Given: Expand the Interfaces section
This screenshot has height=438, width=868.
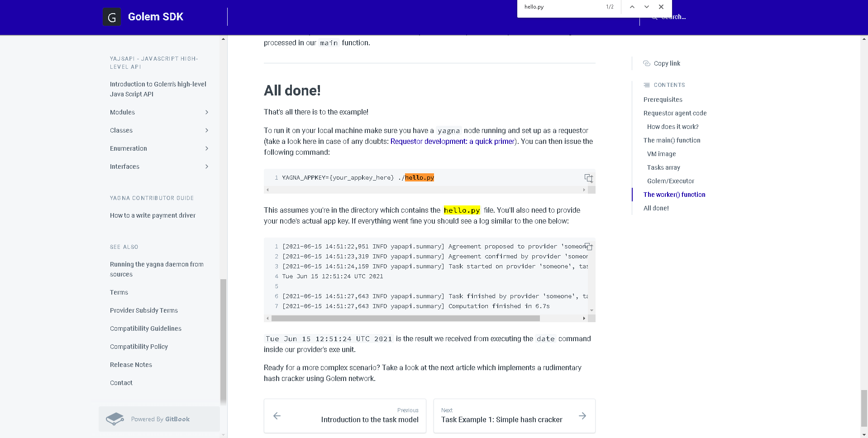Looking at the screenshot, I should (206, 167).
